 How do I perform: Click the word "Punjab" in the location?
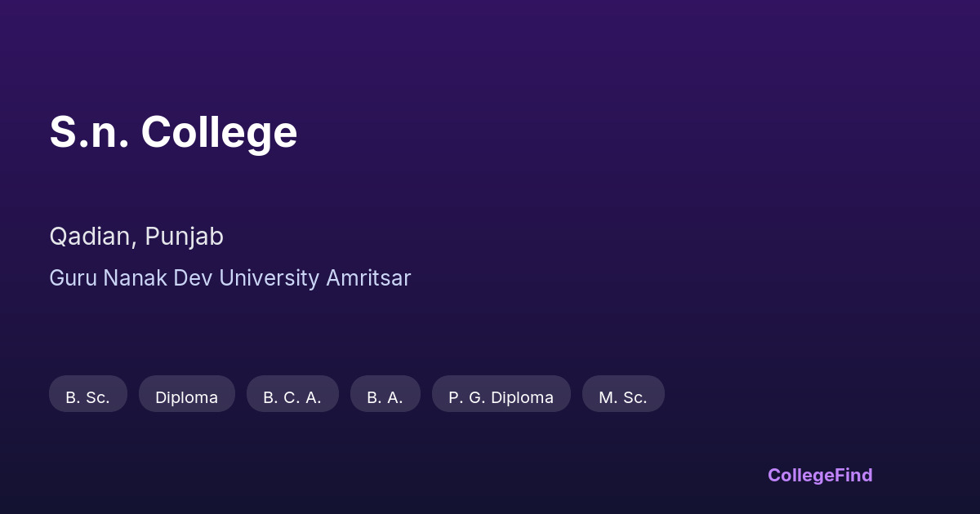pos(184,237)
